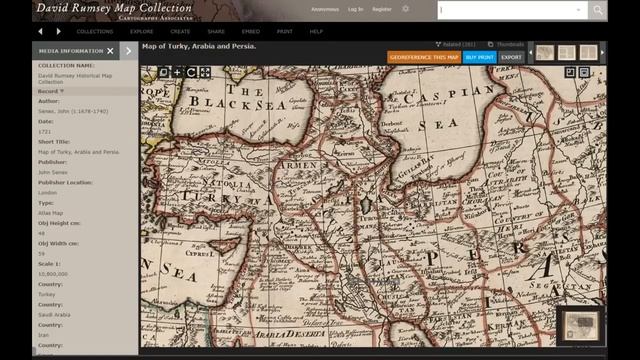Click scale value 10,800,000
Image resolution: width=640 pixels, height=360 pixels.
pyautogui.click(x=53, y=274)
